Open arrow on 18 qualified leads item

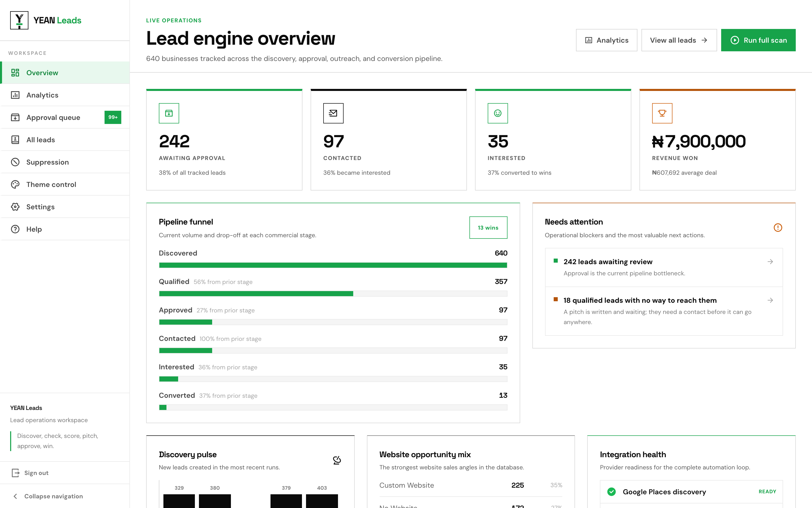(770, 300)
